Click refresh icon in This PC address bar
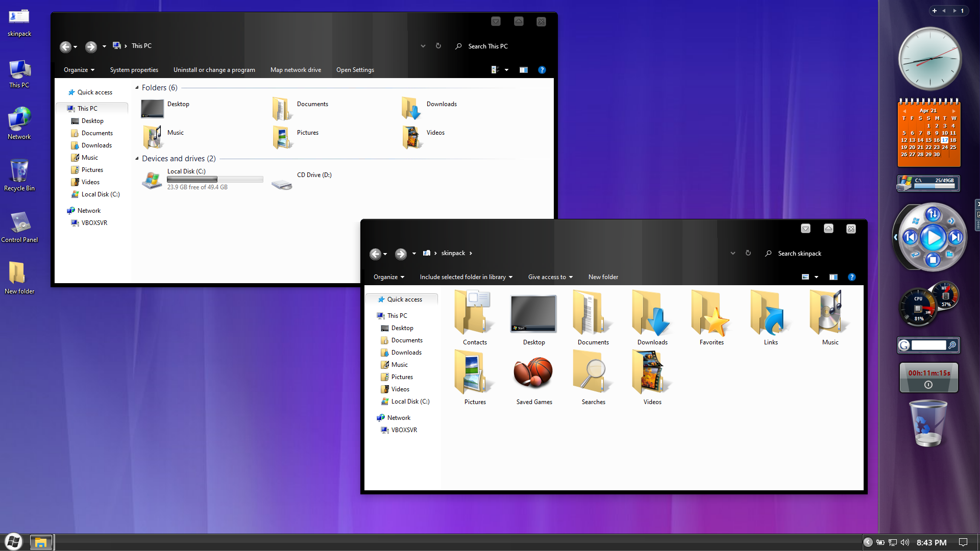The width and height of the screenshot is (980, 551). tap(438, 46)
